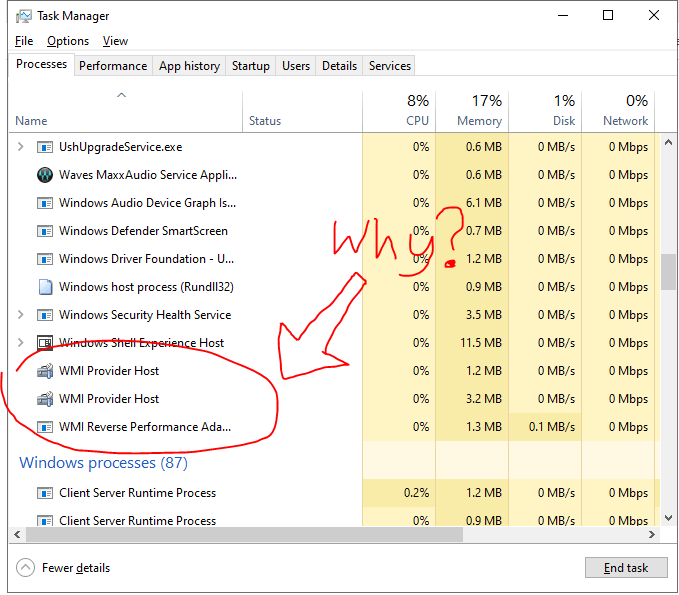The width and height of the screenshot is (679, 595).
Task: Click the horizontal scrollbar left arrow
Action: coord(17,534)
